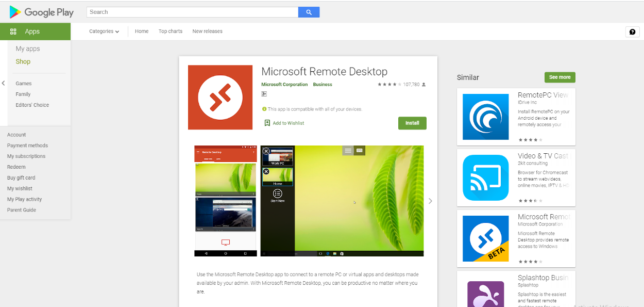644x307 pixels.
Task: Click the compatibility message text
Action: click(315, 109)
